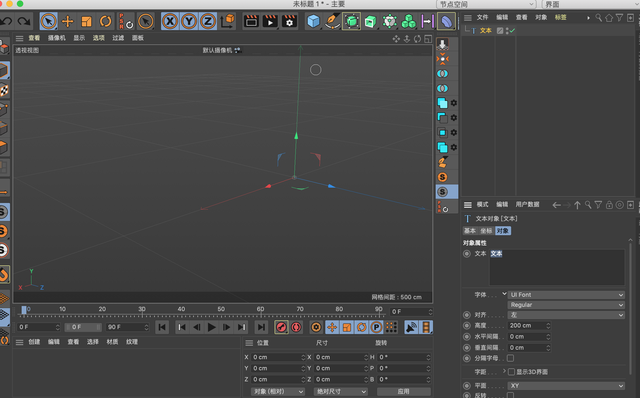Viewport: 640px width, 398px height.
Task: Open attribute manager 模式 menu
Action: coord(482,205)
